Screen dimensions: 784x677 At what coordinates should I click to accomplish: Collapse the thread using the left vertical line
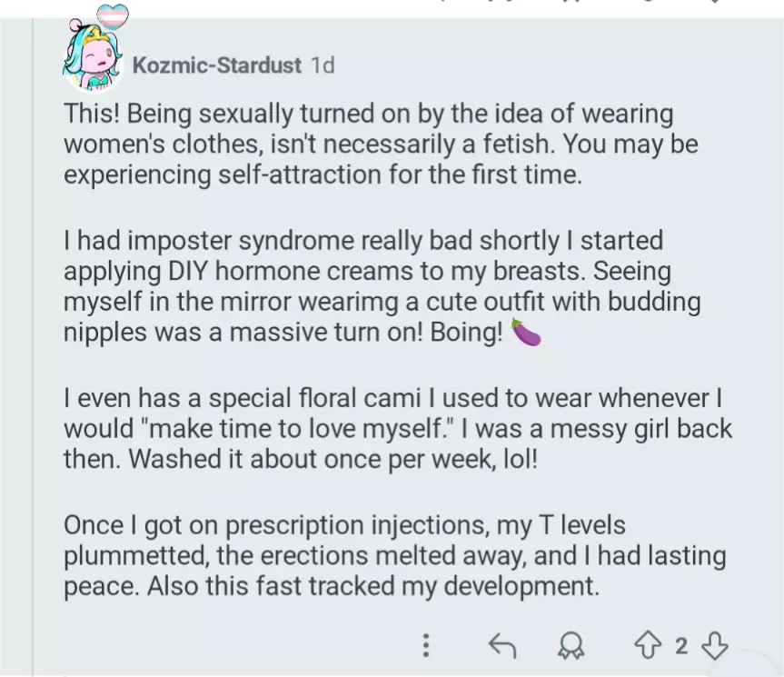click(x=33, y=363)
